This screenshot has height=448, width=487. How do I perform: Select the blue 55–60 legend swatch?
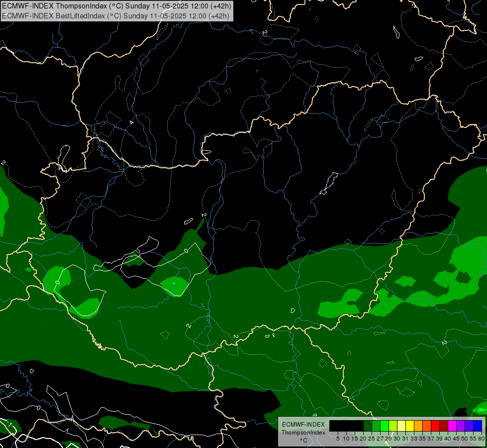478,426
